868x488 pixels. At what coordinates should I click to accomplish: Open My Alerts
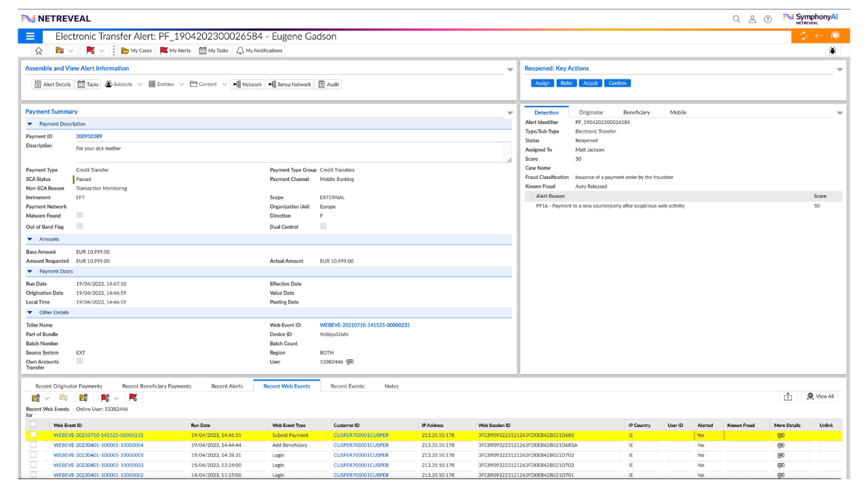click(175, 51)
